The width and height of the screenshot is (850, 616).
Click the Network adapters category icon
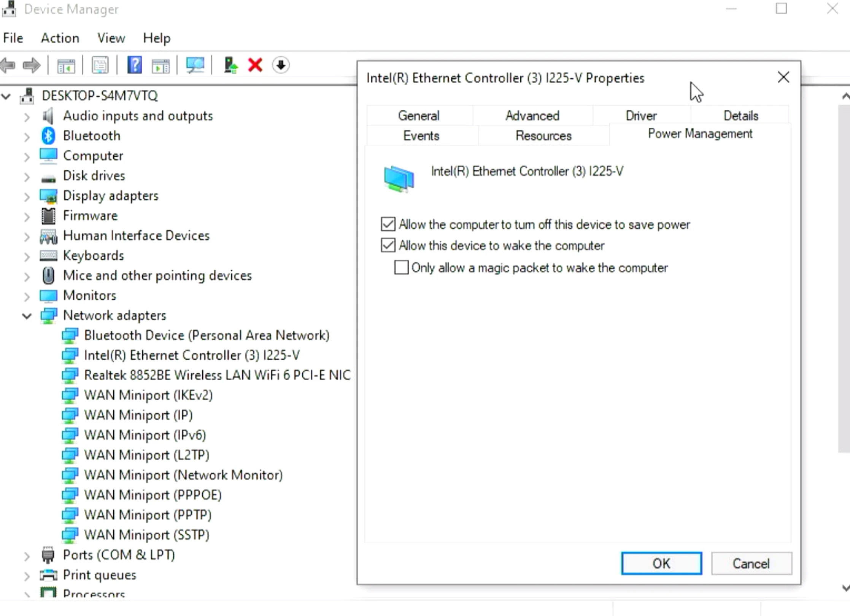pyautogui.click(x=49, y=316)
